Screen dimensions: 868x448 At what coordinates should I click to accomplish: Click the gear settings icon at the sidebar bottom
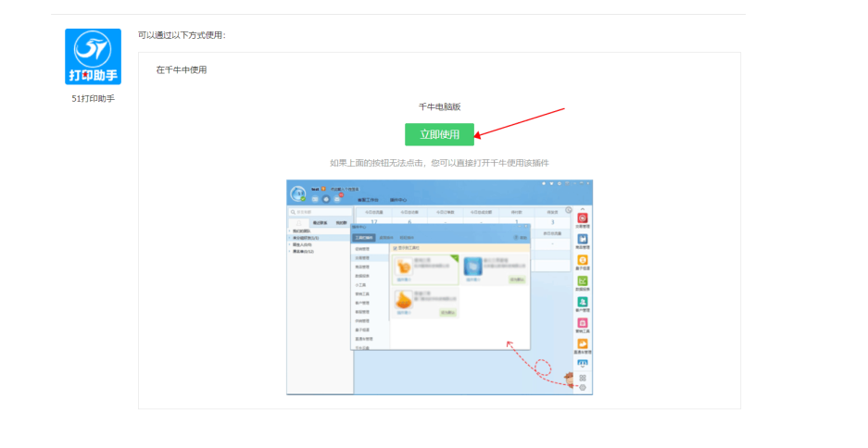[x=582, y=387]
